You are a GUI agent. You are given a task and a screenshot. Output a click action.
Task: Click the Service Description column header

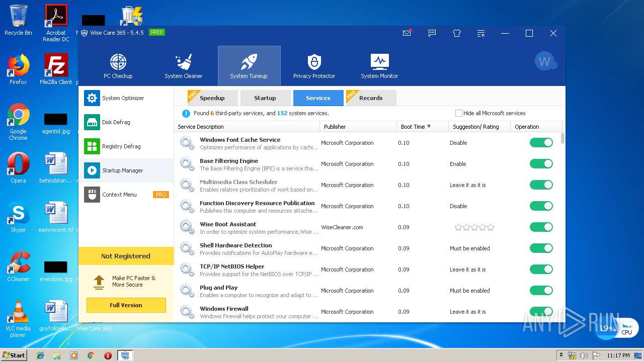click(x=247, y=127)
